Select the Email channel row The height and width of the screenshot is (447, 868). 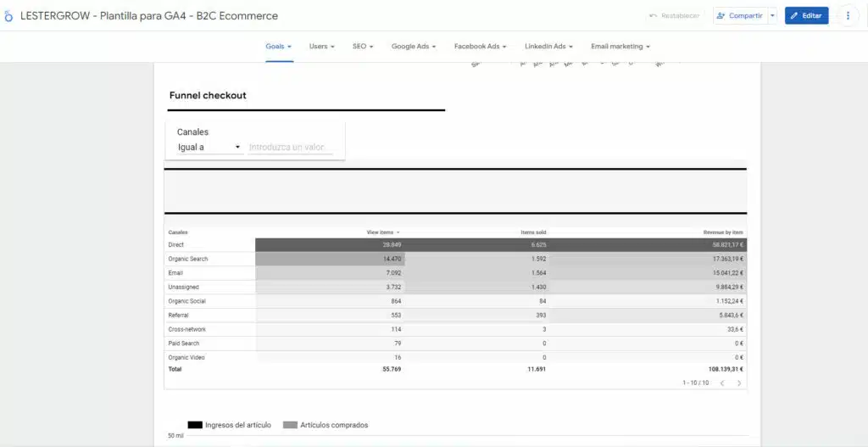tap(455, 273)
